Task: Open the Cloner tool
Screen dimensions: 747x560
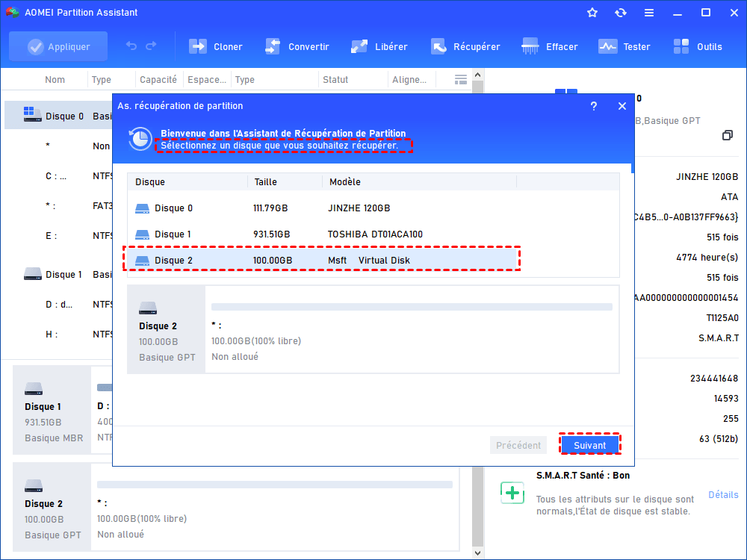Action: point(216,46)
